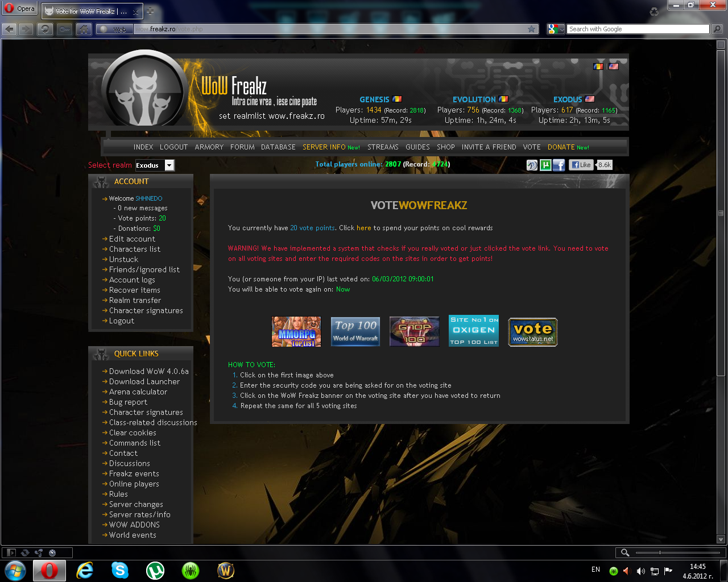This screenshot has height=582, width=728.
Task: Open FORUM in site navigation
Action: pyautogui.click(x=242, y=147)
